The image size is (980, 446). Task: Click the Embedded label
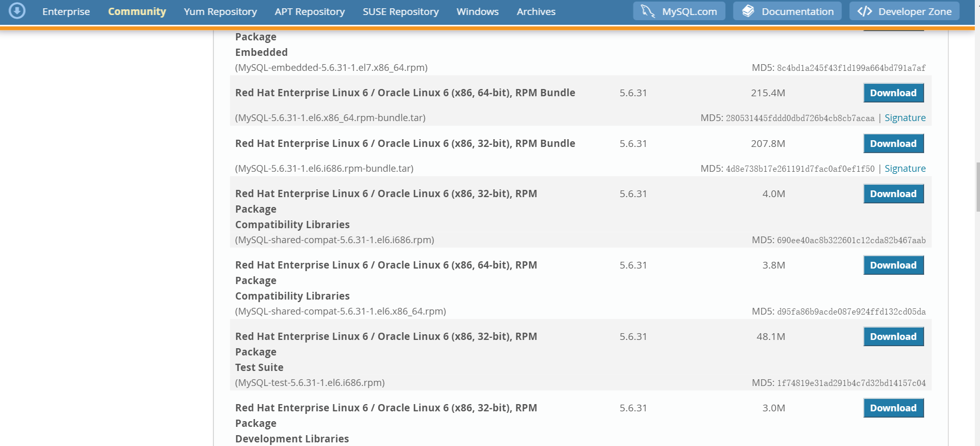click(262, 52)
